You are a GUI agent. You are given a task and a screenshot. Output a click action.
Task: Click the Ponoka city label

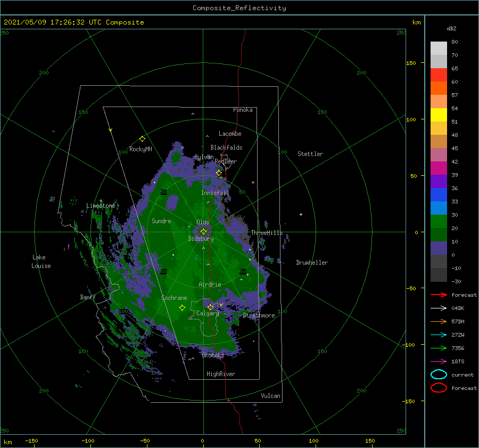click(x=243, y=110)
